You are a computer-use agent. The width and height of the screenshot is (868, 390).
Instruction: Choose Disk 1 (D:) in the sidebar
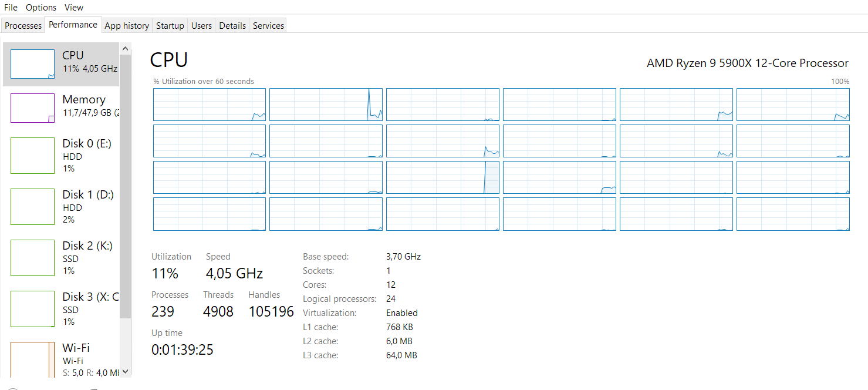click(61, 207)
